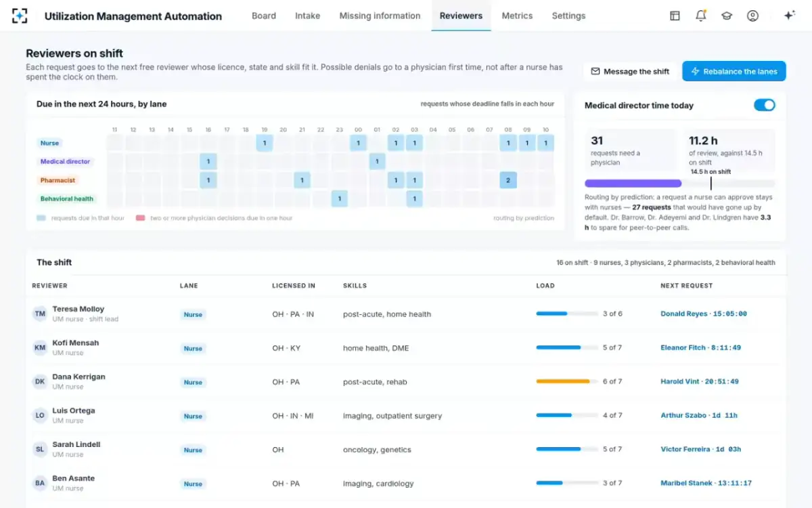This screenshot has width=812, height=508.
Task: Sort by the REVIEWER column header
Action: [x=49, y=286]
